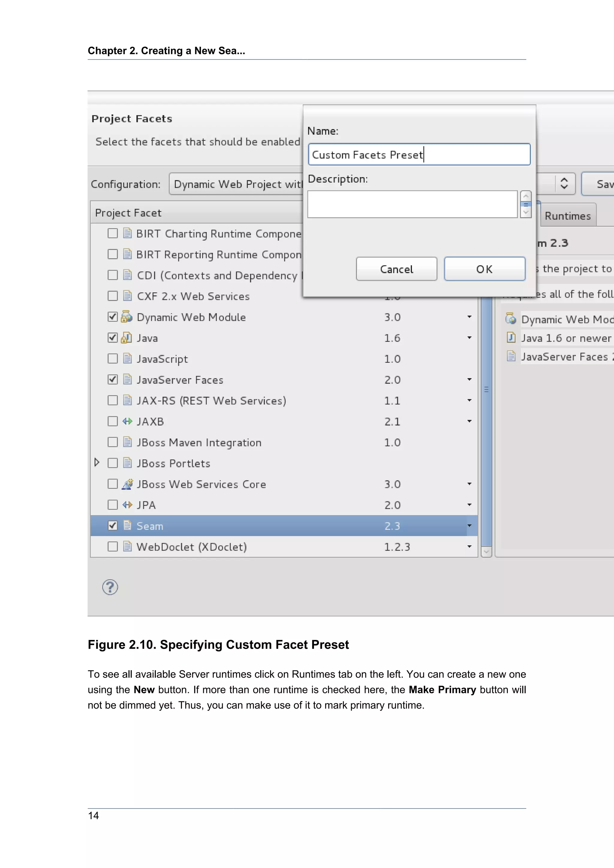Click the CDI facet document icon
The width and height of the screenshot is (614, 868).
pyautogui.click(x=127, y=275)
